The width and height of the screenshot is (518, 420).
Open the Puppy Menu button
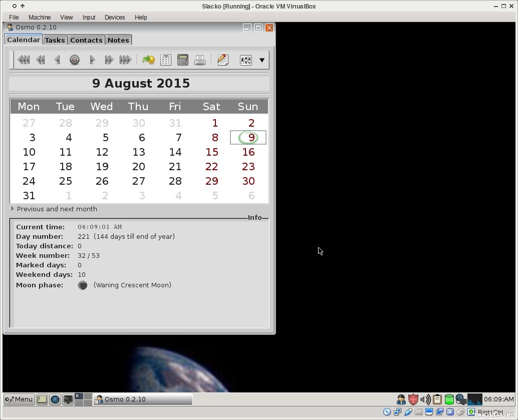19,399
